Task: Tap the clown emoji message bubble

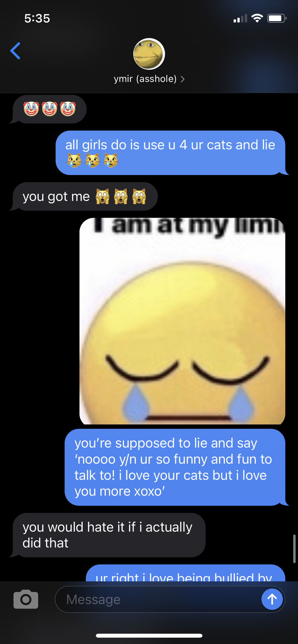Action: click(49, 109)
